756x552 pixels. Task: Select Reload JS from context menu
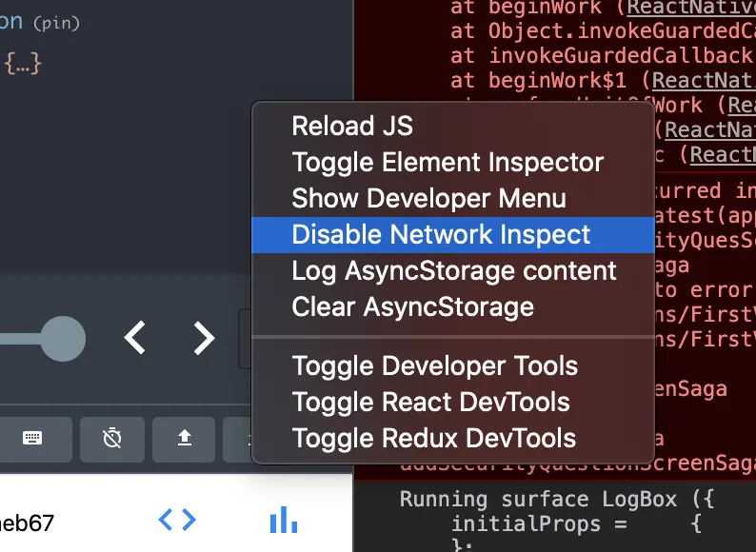pos(352,126)
